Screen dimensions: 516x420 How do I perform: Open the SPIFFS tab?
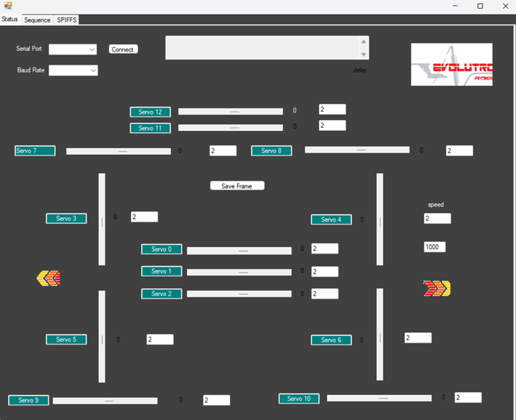67,20
